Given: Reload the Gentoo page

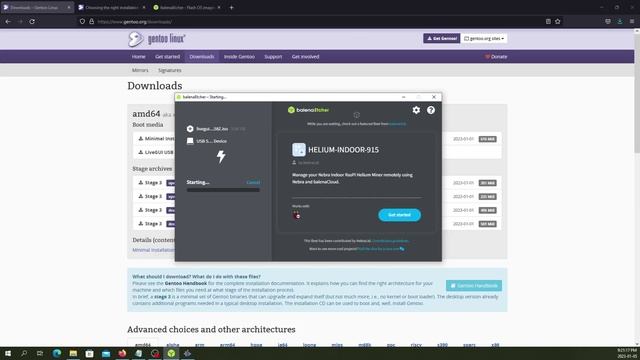Looking at the screenshot, I should [32, 22].
